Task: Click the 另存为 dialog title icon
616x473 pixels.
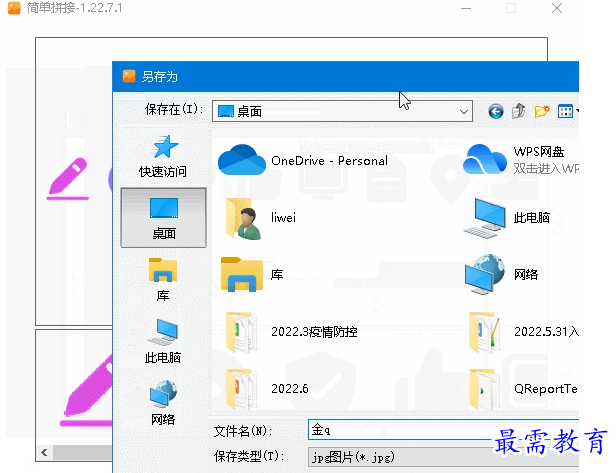Action: (129, 76)
